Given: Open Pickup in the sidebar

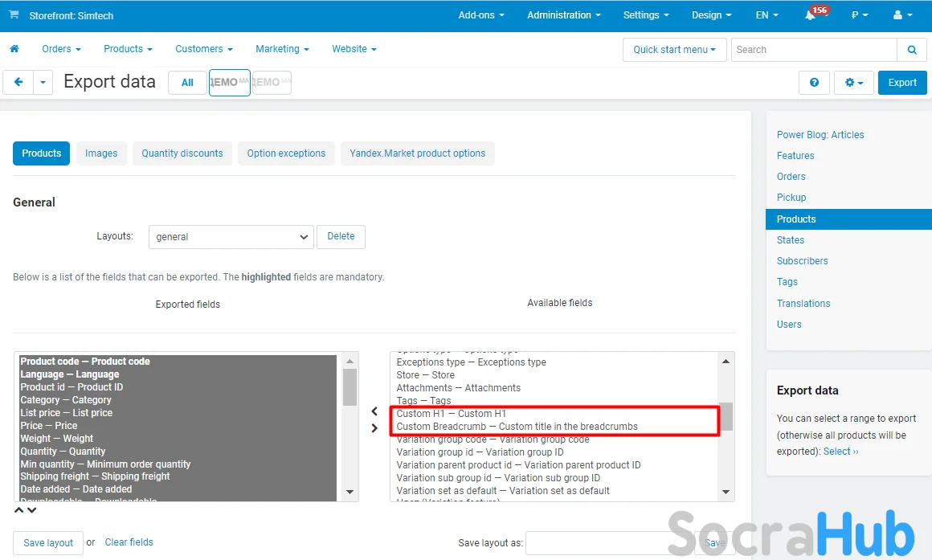Looking at the screenshot, I should (x=791, y=198).
